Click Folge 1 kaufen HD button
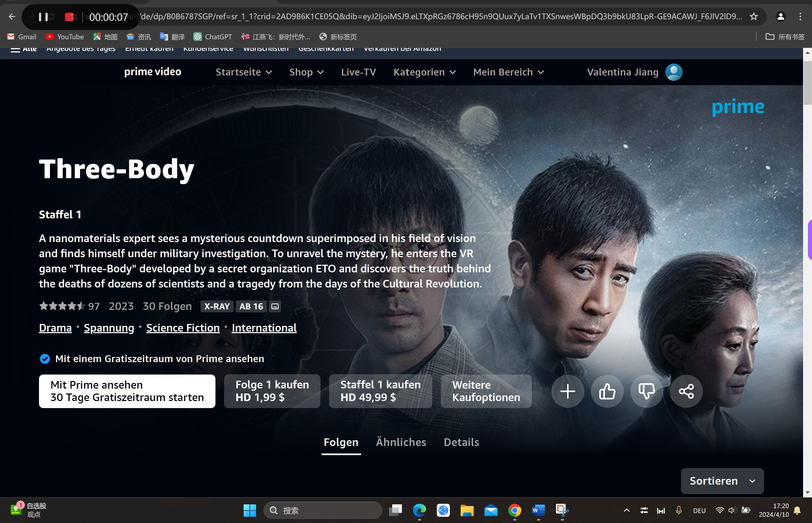Image resolution: width=812 pixels, height=523 pixels. [272, 391]
